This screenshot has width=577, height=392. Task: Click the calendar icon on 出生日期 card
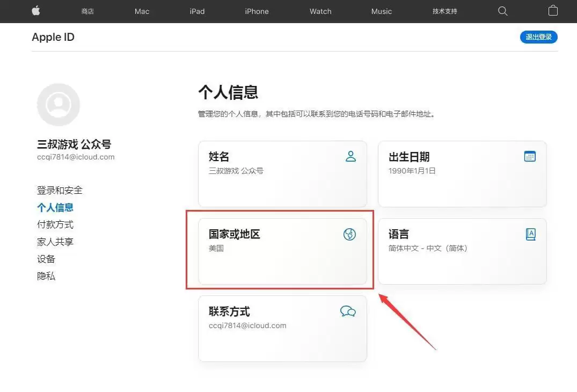tap(530, 156)
